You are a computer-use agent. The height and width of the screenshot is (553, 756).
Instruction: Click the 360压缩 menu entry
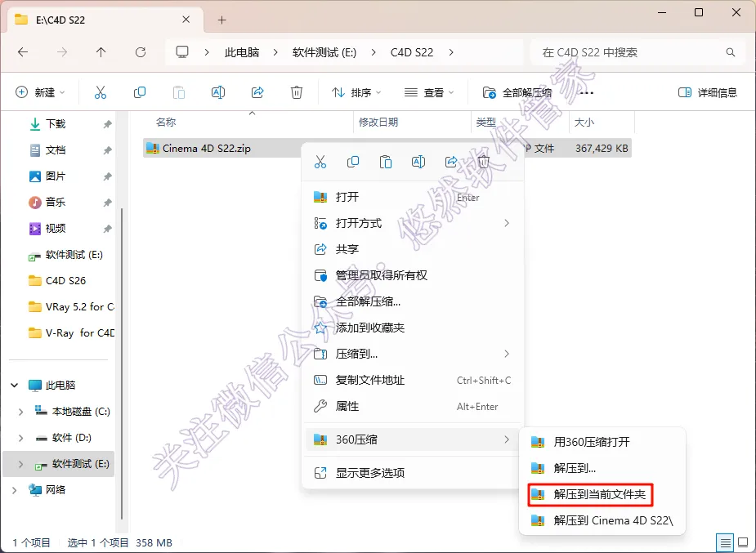[x=413, y=439]
